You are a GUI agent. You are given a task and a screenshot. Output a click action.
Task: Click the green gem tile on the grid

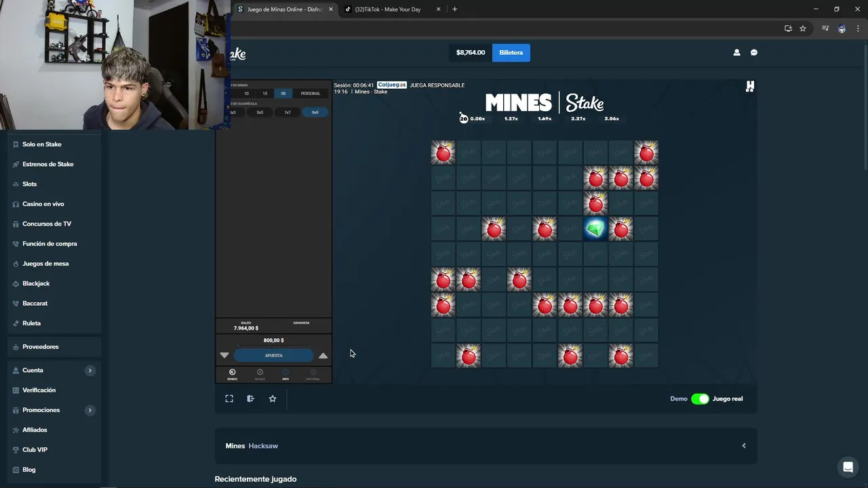595,229
